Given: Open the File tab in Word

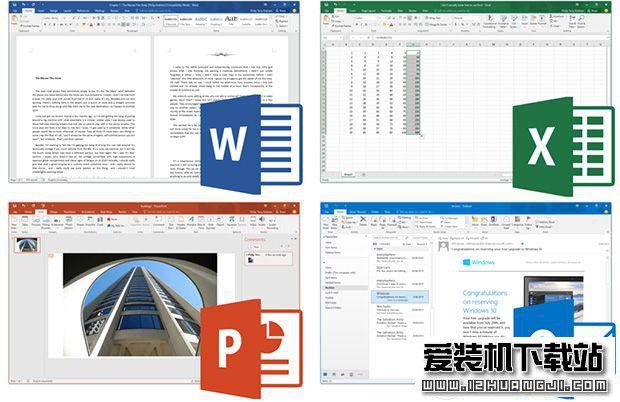Looking at the screenshot, I should tap(15, 11).
